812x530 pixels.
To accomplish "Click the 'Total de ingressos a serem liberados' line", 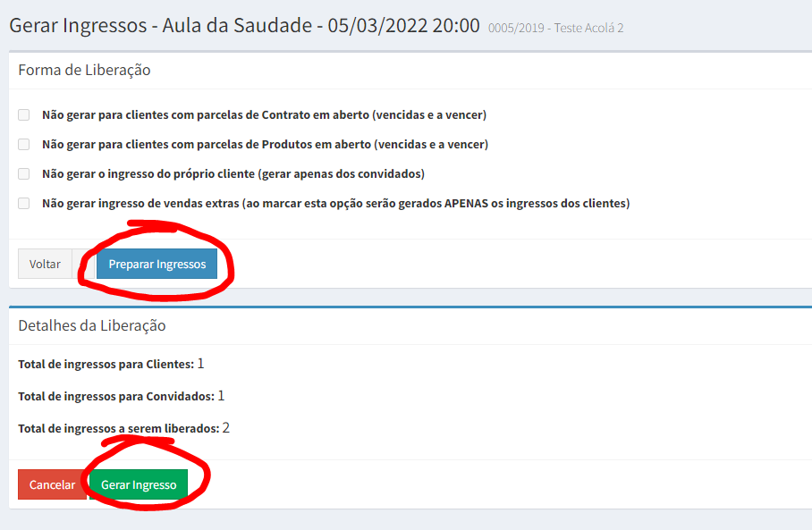I will click(x=123, y=428).
